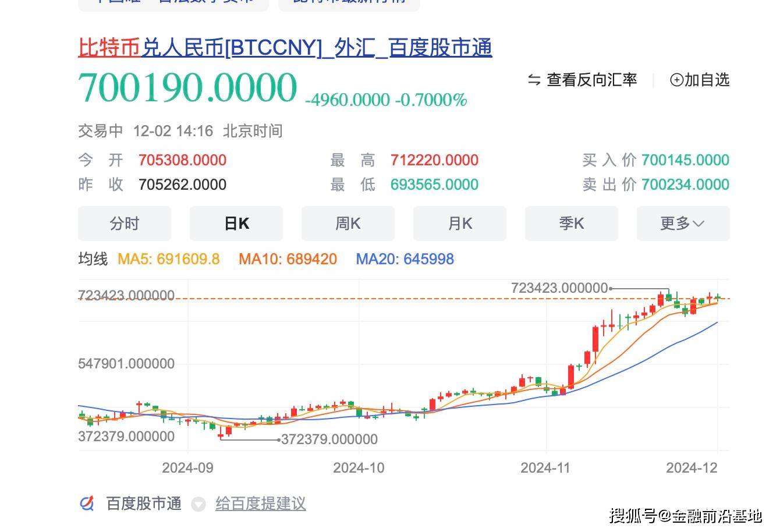Click the 547901.000000 axis label
The width and height of the screenshot is (780, 532).
tap(126, 364)
